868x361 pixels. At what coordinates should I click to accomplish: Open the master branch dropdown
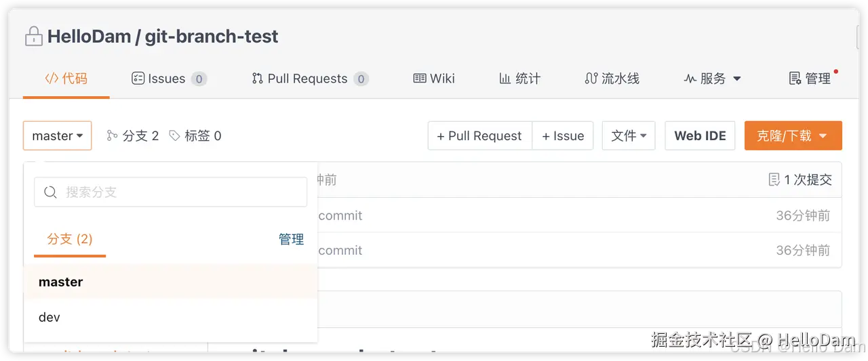coord(58,136)
